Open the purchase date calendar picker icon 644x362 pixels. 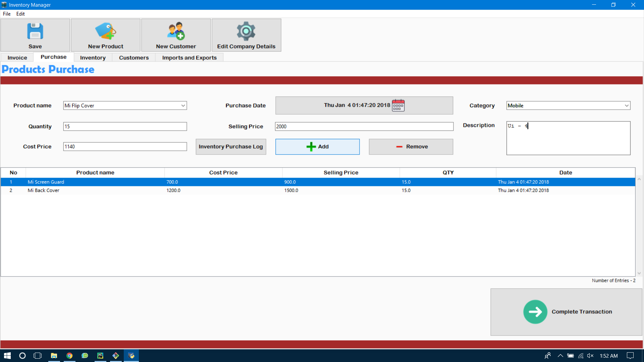[x=398, y=105]
